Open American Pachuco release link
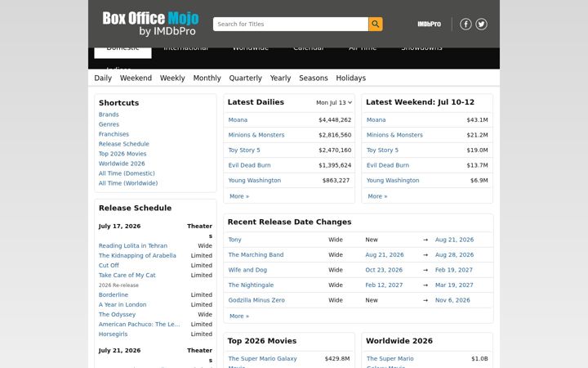Screen dimensions: 588x368 pyautogui.click(x=139, y=324)
